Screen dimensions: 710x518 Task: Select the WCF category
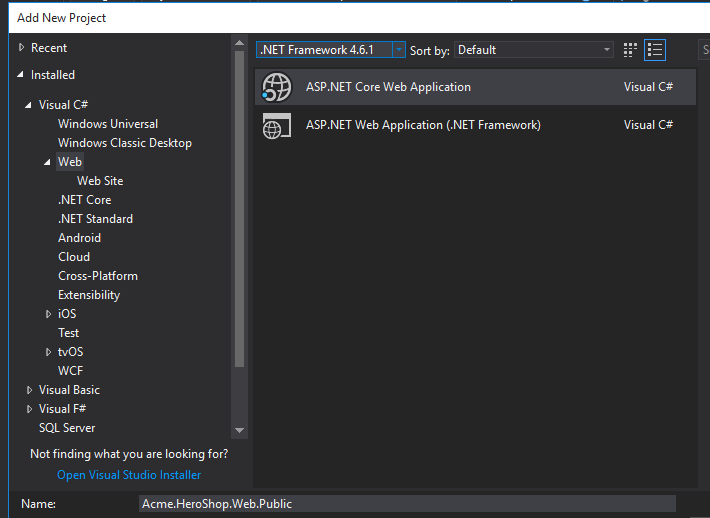[71, 371]
